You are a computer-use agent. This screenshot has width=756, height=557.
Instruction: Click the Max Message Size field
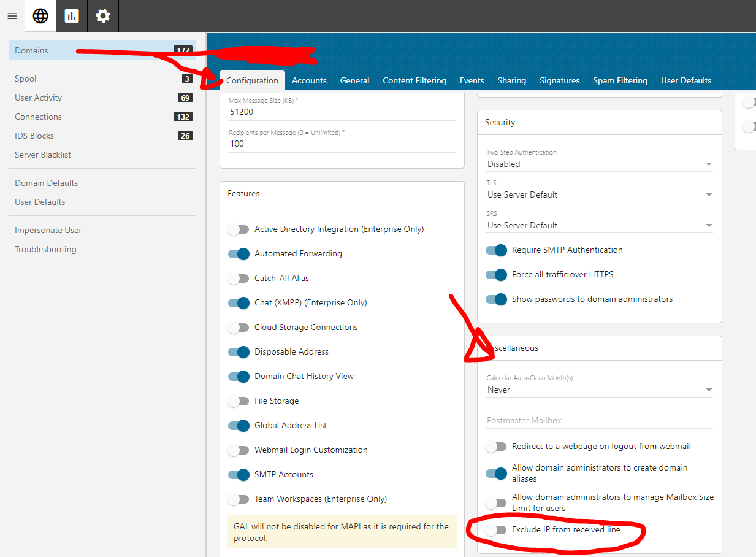[x=342, y=112]
